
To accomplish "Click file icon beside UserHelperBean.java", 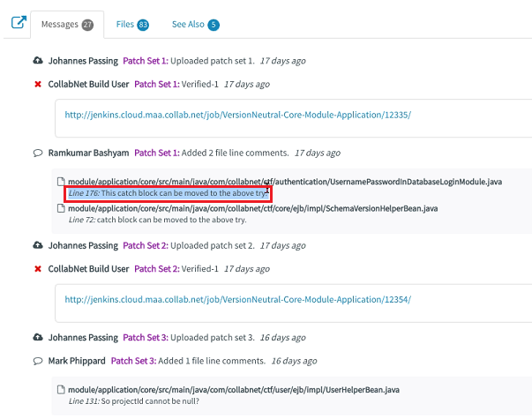I will coord(61,390).
